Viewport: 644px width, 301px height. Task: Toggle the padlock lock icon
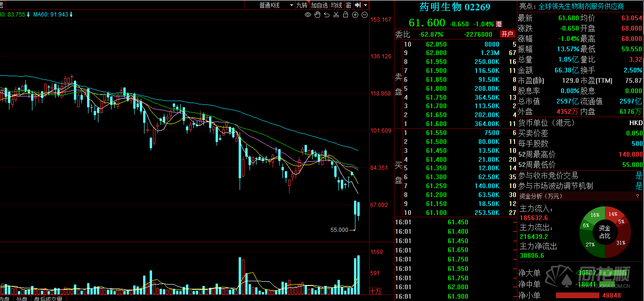(x=346, y=15)
